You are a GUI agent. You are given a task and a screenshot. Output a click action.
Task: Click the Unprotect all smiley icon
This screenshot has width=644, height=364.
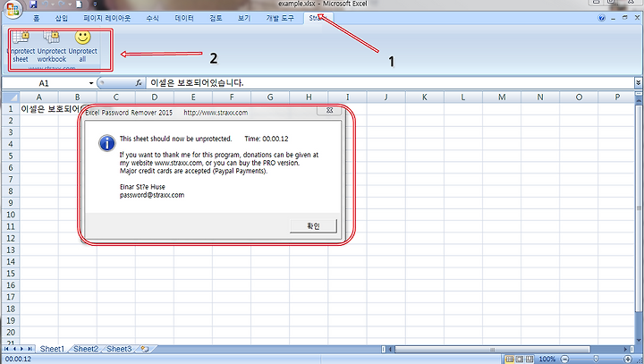click(x=82, y=38)
